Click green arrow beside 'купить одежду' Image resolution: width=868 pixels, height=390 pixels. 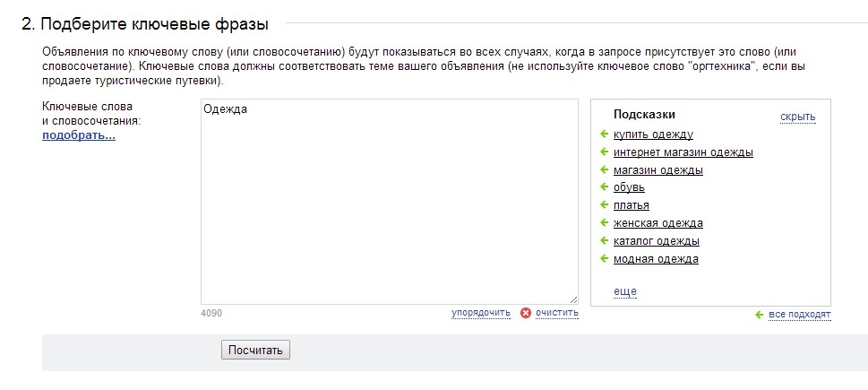(605, 134)
